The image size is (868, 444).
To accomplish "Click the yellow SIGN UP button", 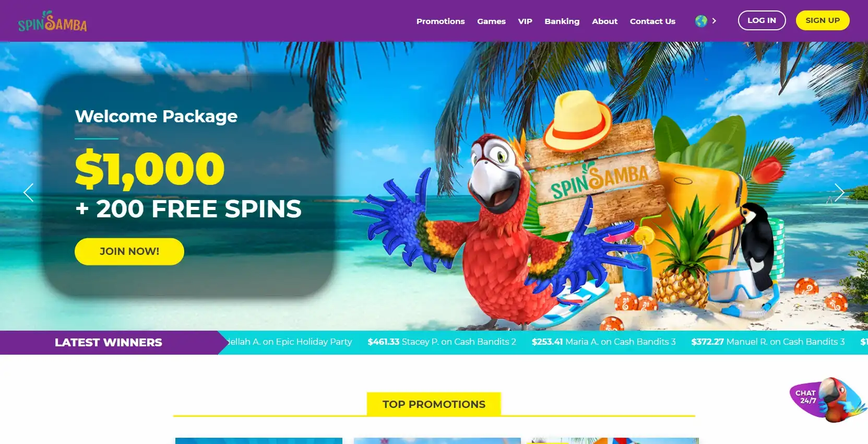I will pos(823,20).
